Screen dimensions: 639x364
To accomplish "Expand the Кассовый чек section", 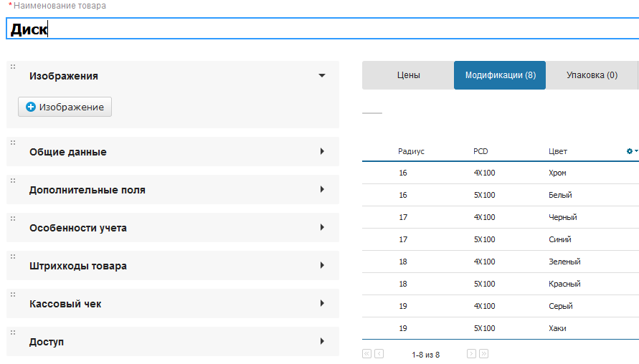I will (x=322, y=304).
